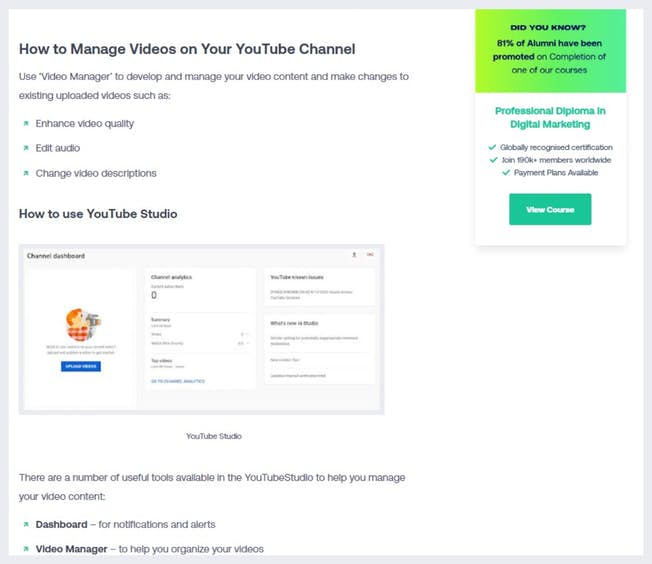
Task: Click YouTube known issues card heading
Action: pos(297,277)
